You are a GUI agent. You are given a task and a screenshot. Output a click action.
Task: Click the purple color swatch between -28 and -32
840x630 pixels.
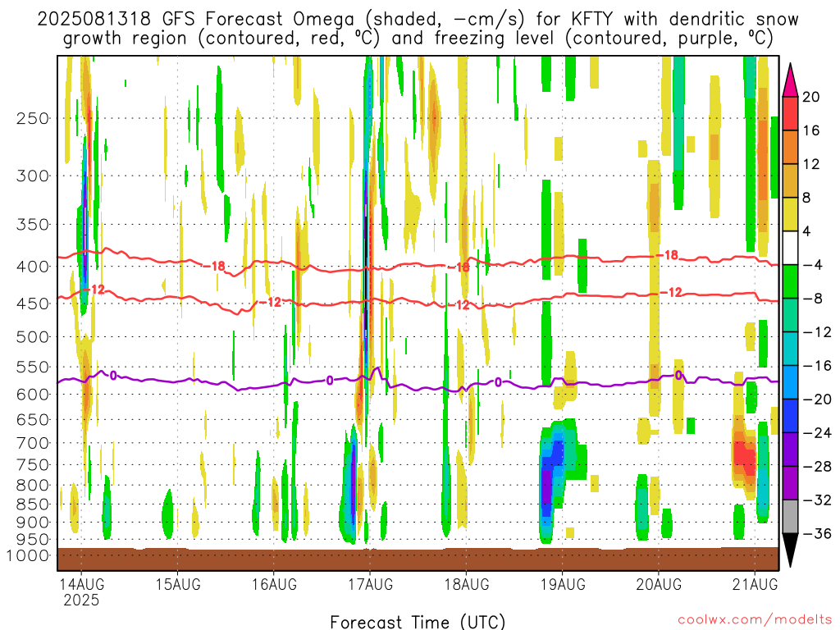[x=790, y=482]
